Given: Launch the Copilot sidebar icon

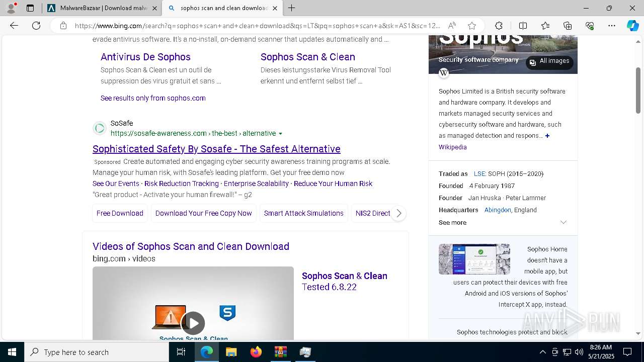Looking at the screenshot, I should pyautogui.click(x=632, y=26).
